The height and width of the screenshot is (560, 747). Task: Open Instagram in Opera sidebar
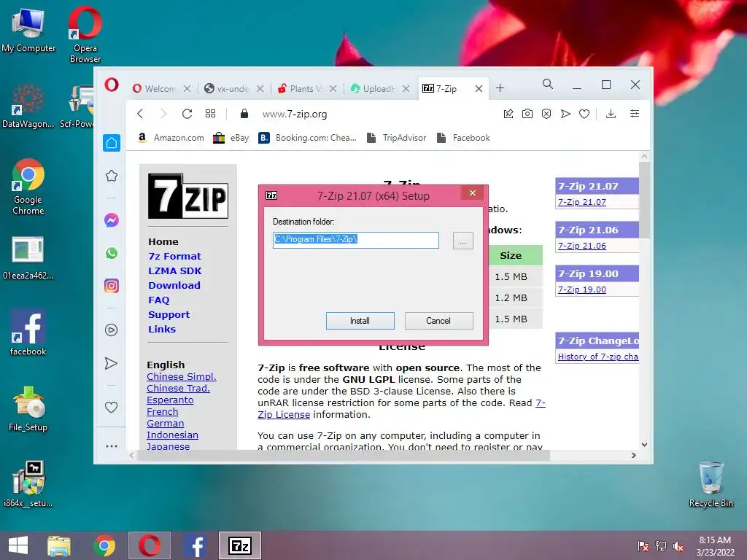(x=112, y=286)
